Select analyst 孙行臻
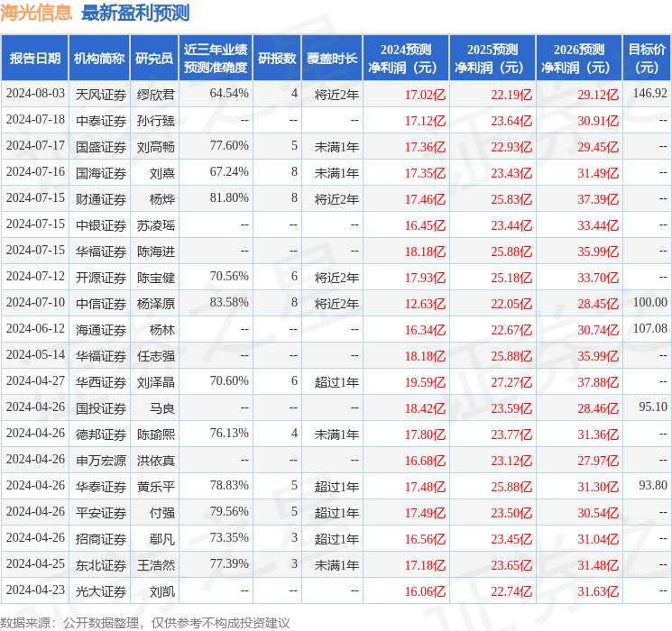The height and width of the screenshot is (631, 672). point(155,121)
